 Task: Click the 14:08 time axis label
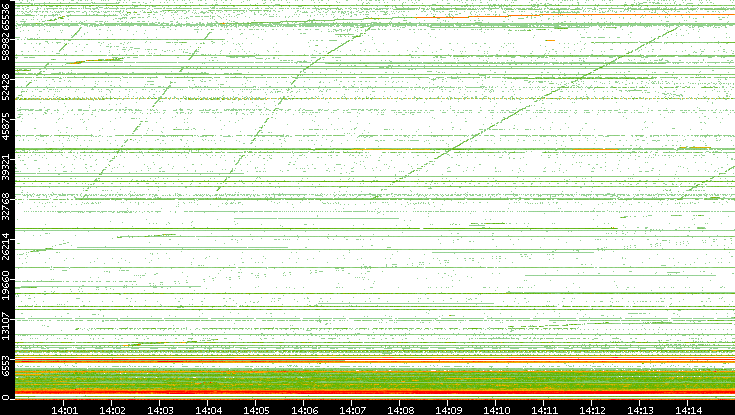coord(400,410)
